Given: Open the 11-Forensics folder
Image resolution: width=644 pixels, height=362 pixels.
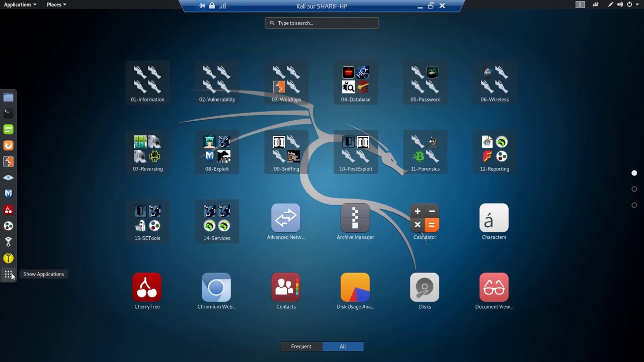Looking at the screenshot, I should point(425,153).
